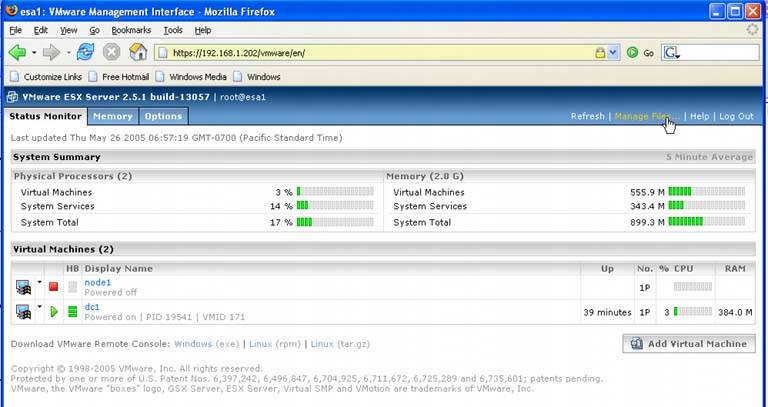Click the RAM column header
The image size is (768, 407).
pyautogui.click(x=735, y=268)
